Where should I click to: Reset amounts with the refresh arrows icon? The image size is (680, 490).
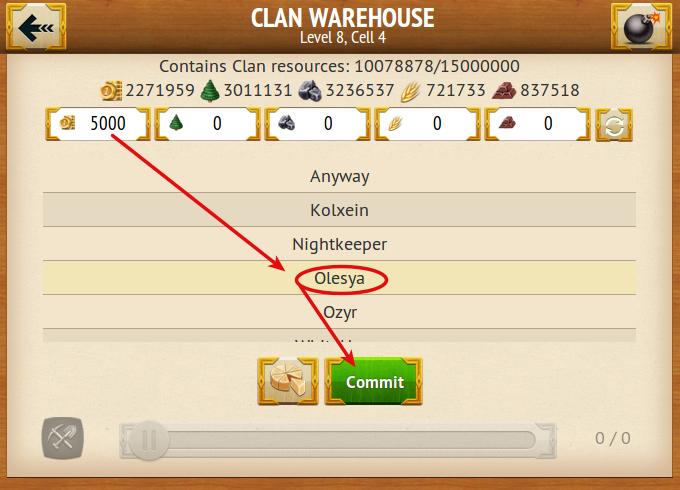[614, 125]
